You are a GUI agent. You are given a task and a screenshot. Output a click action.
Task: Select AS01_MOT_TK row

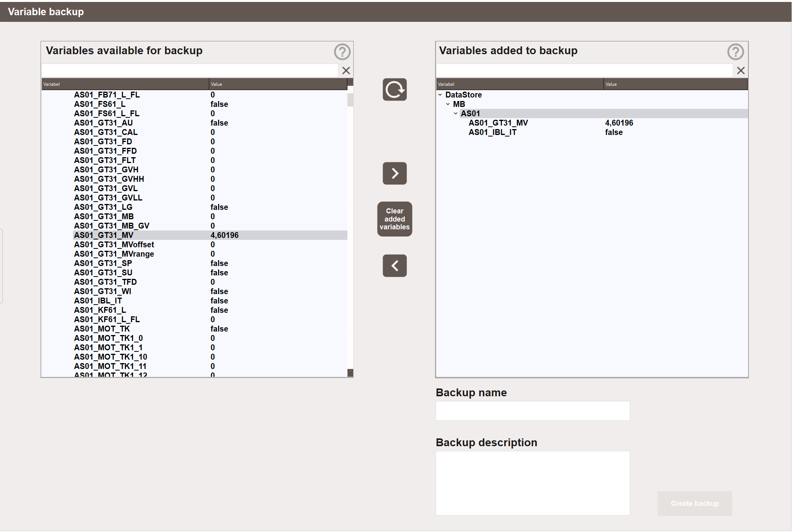pyautogui.click(x=210, y=329)
